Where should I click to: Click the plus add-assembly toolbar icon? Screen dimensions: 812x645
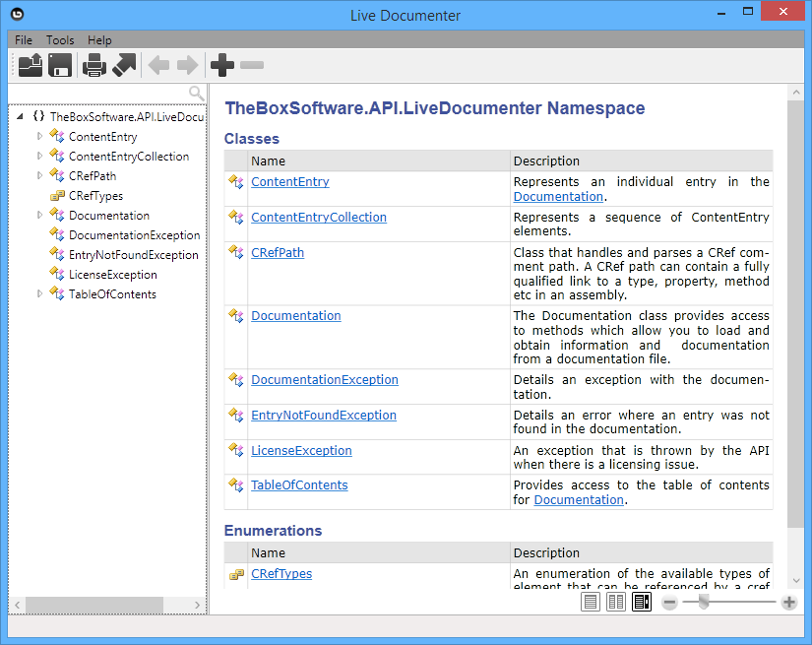[222, 65]
